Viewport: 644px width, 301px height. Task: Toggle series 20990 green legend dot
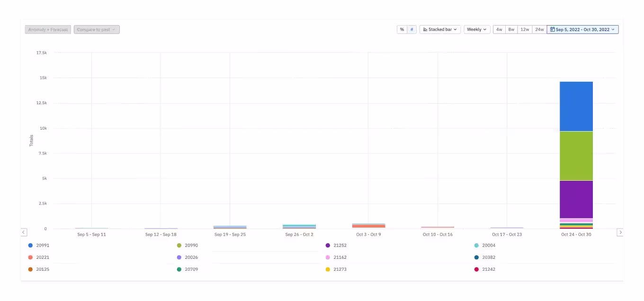pos(179,246)
